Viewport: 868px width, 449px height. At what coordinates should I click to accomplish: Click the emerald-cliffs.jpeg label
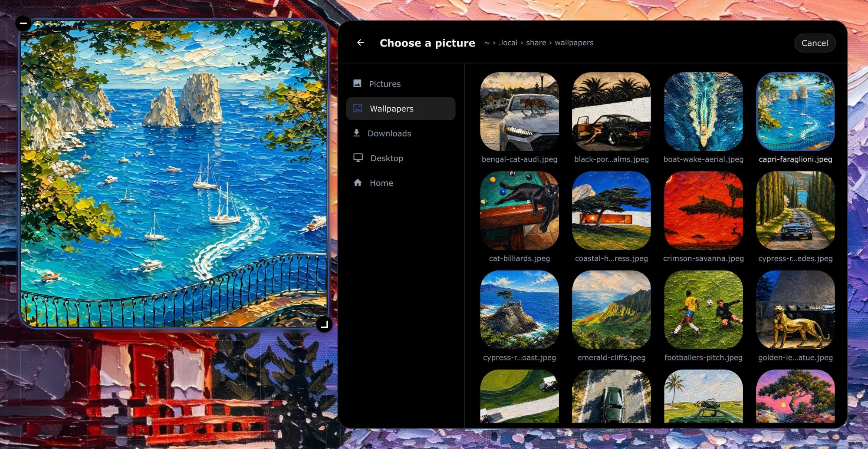pyautogui.click(x=612, y=357)
